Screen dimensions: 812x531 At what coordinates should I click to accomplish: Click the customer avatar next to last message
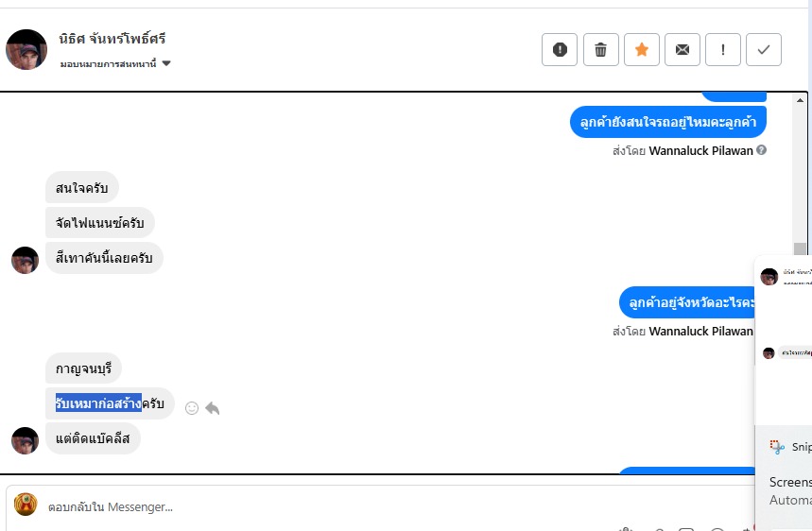25,440
